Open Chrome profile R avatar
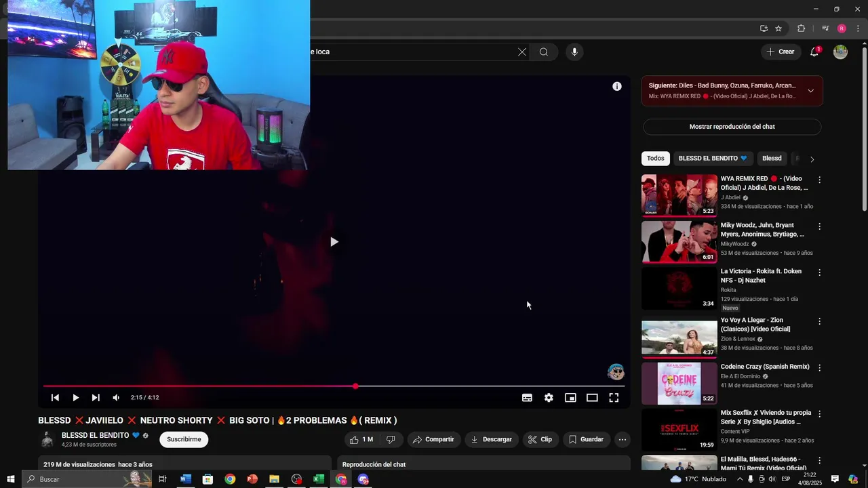The width and height of the screenshot is (868, 488). click(x=842, y=28)
